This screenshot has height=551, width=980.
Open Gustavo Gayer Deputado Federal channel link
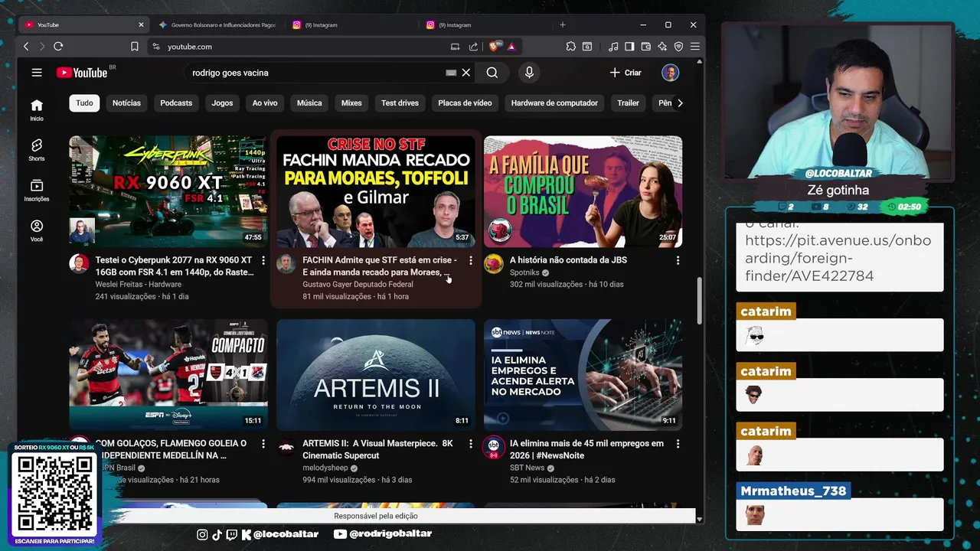pos(358,284)
